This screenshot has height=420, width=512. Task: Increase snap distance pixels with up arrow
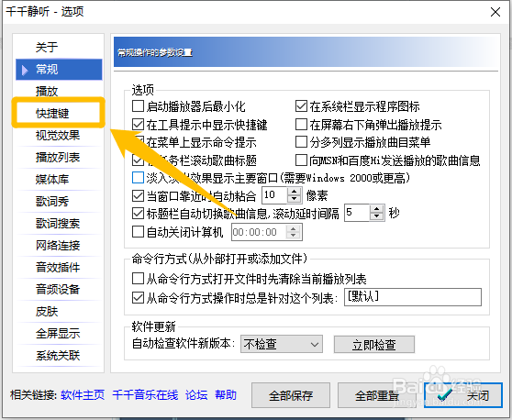(x=295, y=192)
